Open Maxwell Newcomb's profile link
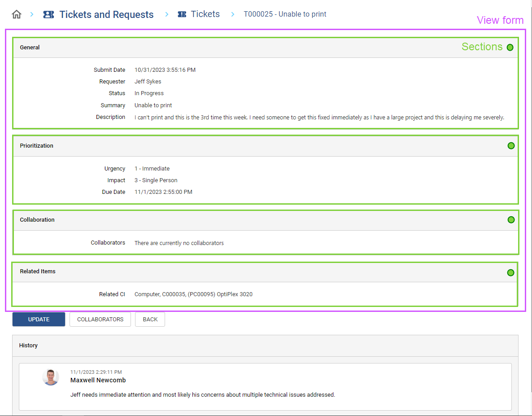Viewport: 532px width, 416px height. click(98, 380)
